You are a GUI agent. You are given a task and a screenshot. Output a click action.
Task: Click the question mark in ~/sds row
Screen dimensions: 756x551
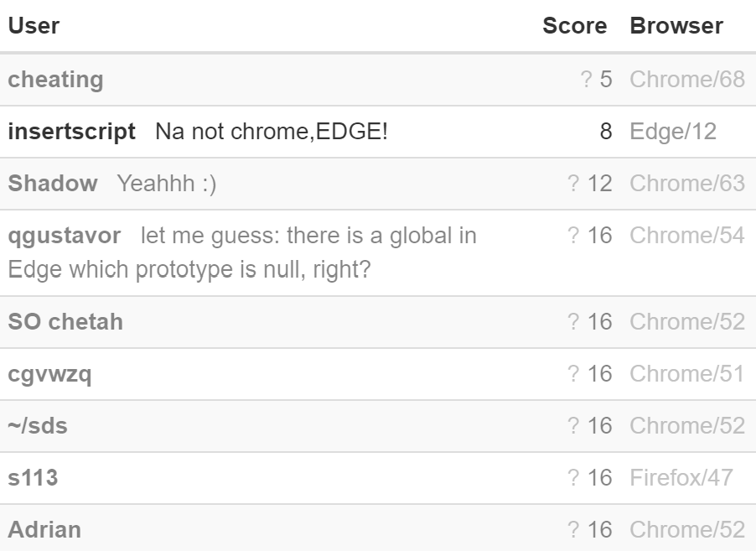point(573,426)
